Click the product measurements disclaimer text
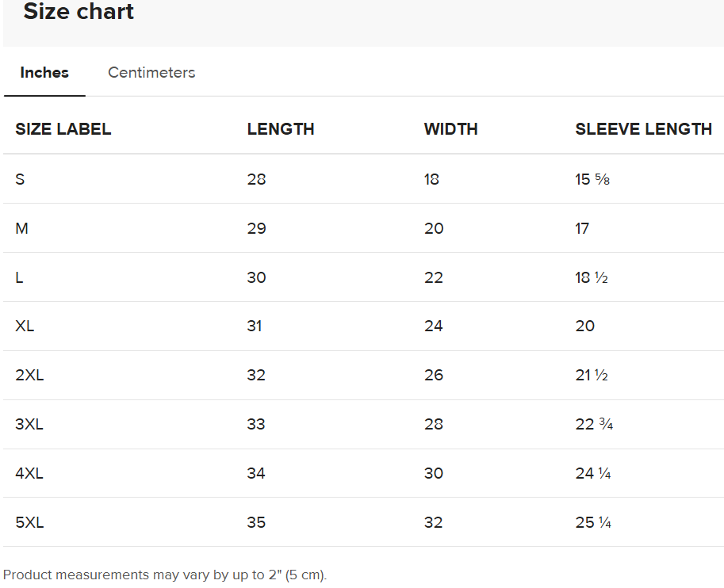The image size is (724, 588). pyautogui.click(x=165, y=575)
